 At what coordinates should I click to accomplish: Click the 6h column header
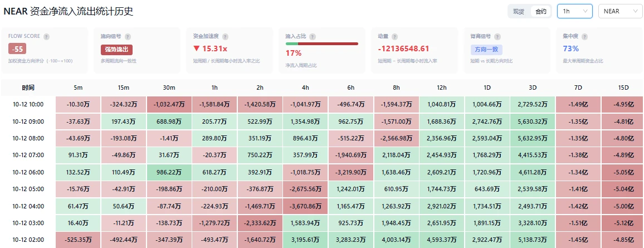coord(351,87)
